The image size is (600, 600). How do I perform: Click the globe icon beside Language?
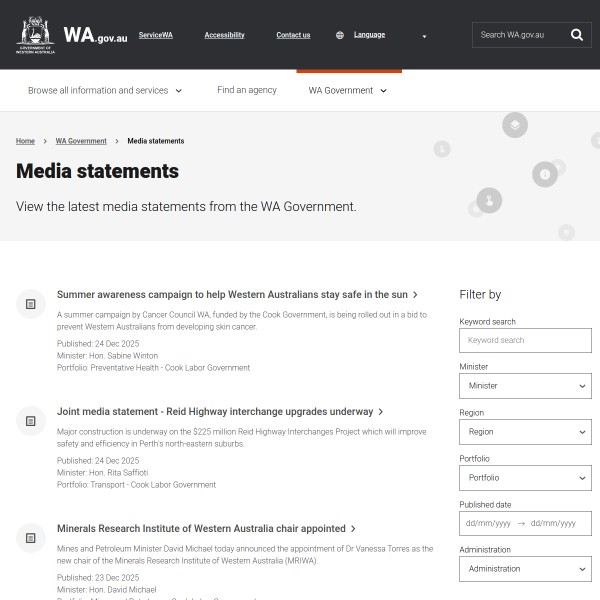[x=340, y=35]
